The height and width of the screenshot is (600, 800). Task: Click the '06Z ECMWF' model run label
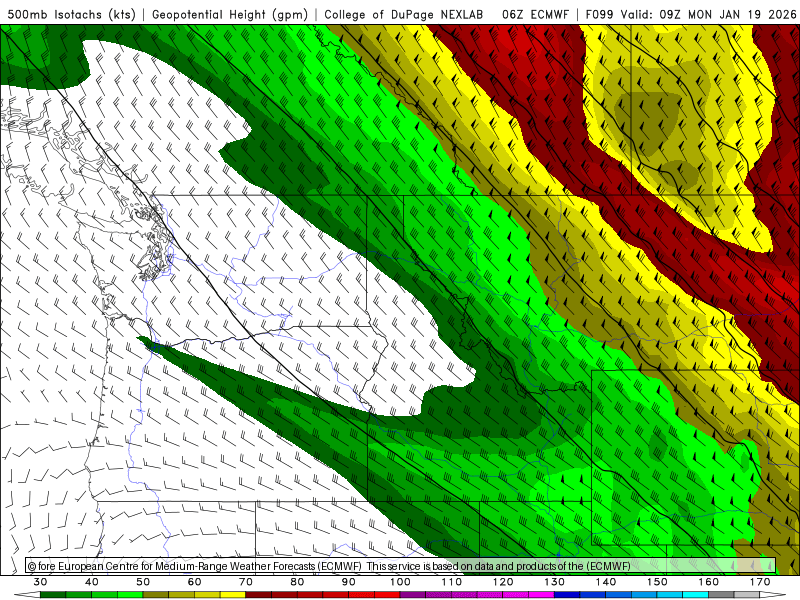[x=535, y=14]
